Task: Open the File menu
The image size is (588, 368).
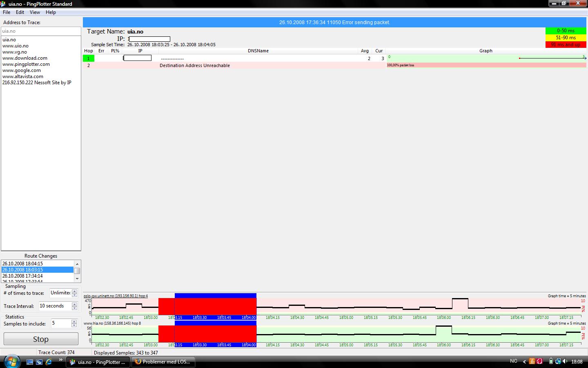Action: [7, 12]
